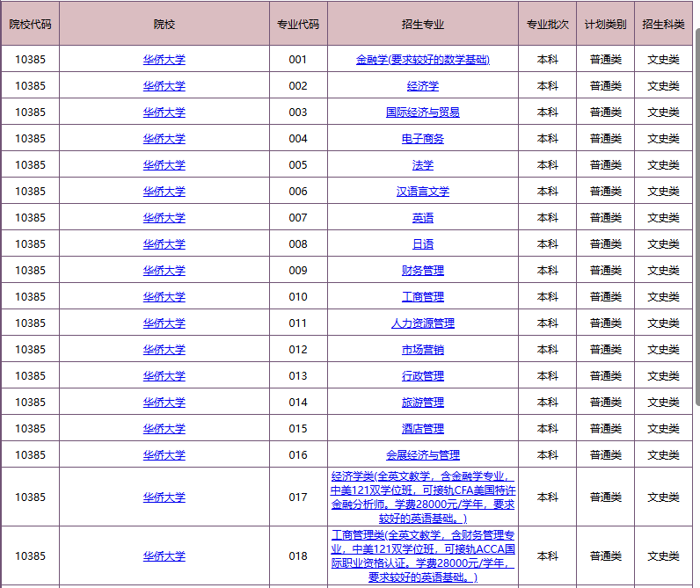The image size is (700, 588).
Task: Open 华侨大学 link in row 017
Action: coord(164,497)
